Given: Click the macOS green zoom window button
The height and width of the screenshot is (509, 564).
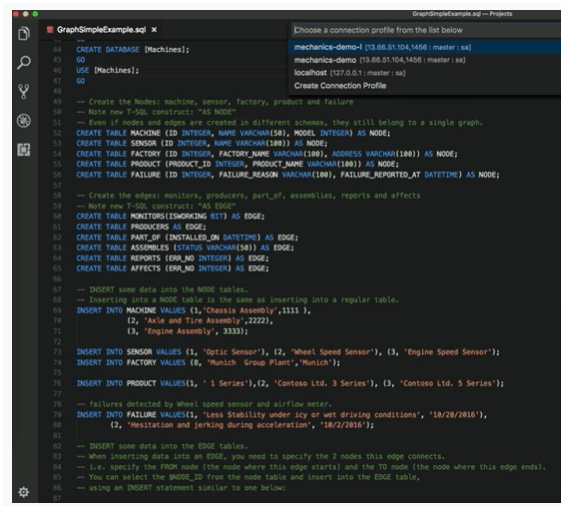Looking at the screenshot, I should (x=35, y=14).
